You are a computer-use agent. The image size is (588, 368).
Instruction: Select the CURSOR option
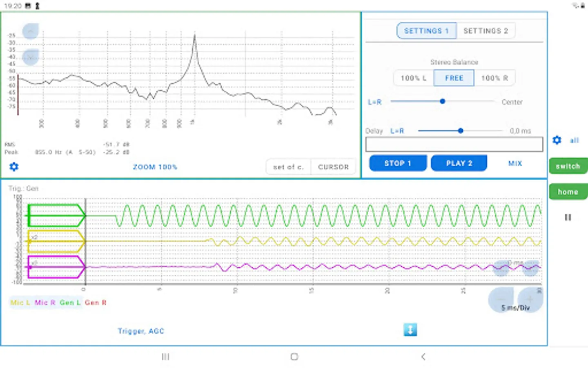pos(333,167)
